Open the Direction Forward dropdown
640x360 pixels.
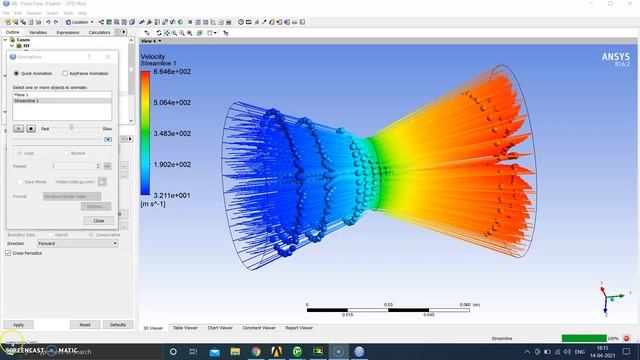pyautogui.click(x=78, y=243)
